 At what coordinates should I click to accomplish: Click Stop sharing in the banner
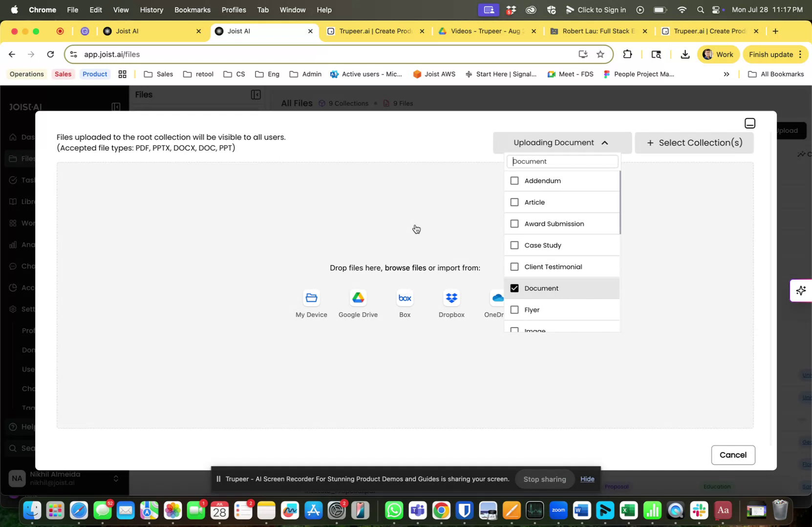coord(544,479)
